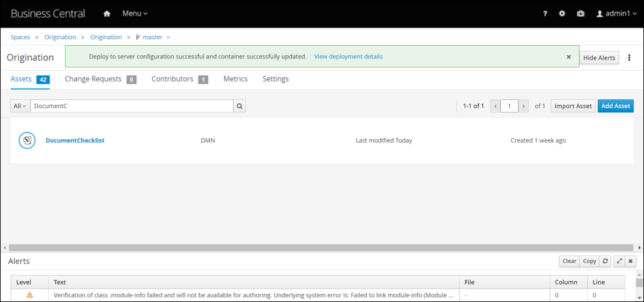Maximize the Alerts panel
Image resolution: width=644 pixels, height=302 pixels.
[x=620, y=261]
